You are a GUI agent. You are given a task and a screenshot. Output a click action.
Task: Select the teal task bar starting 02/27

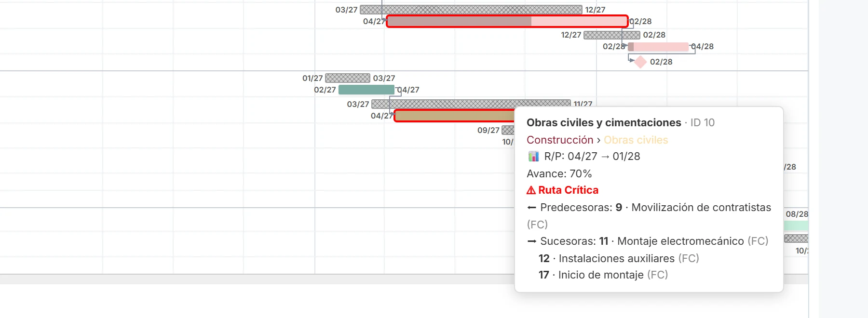(x=366, y=90)
